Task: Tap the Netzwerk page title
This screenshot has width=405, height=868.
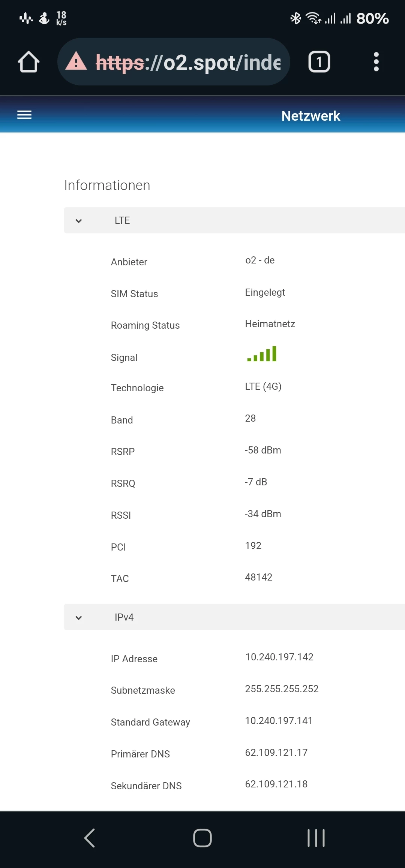Action: 310,116
